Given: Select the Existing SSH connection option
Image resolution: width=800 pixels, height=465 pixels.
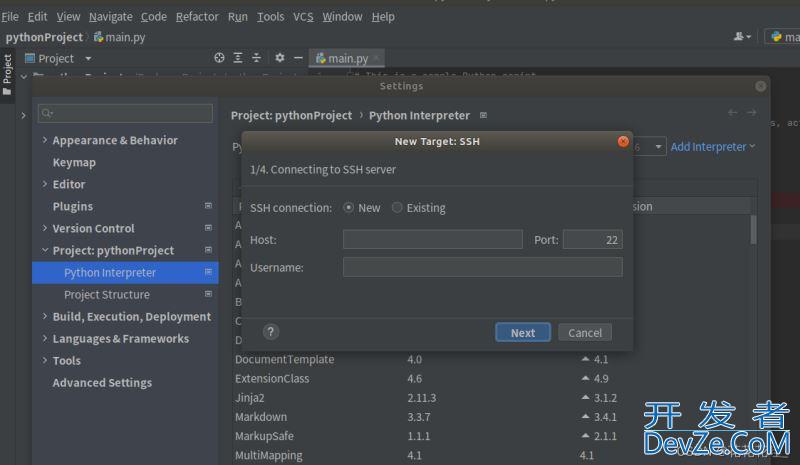Looking at the screenshot, I should tap(397, 208).
